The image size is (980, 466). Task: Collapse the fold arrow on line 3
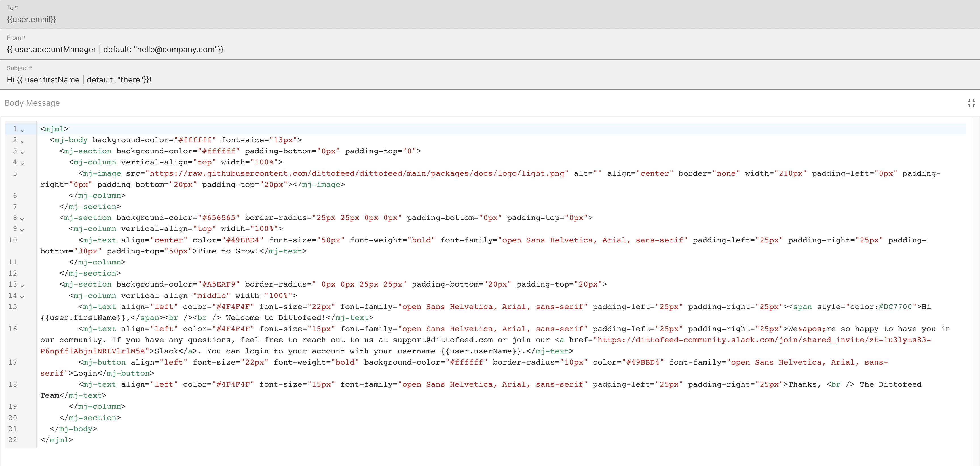(x=22, y=152)
